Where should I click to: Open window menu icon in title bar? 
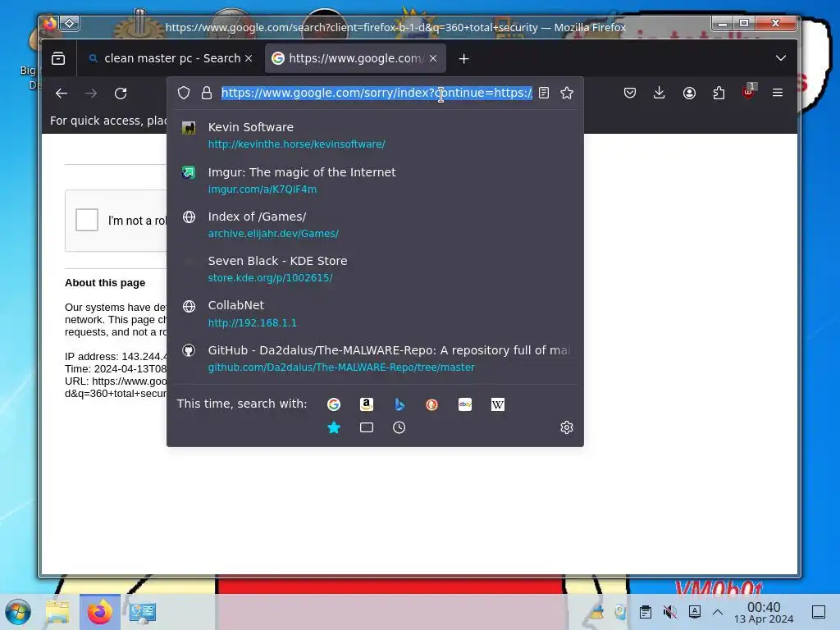coord(70,24)
